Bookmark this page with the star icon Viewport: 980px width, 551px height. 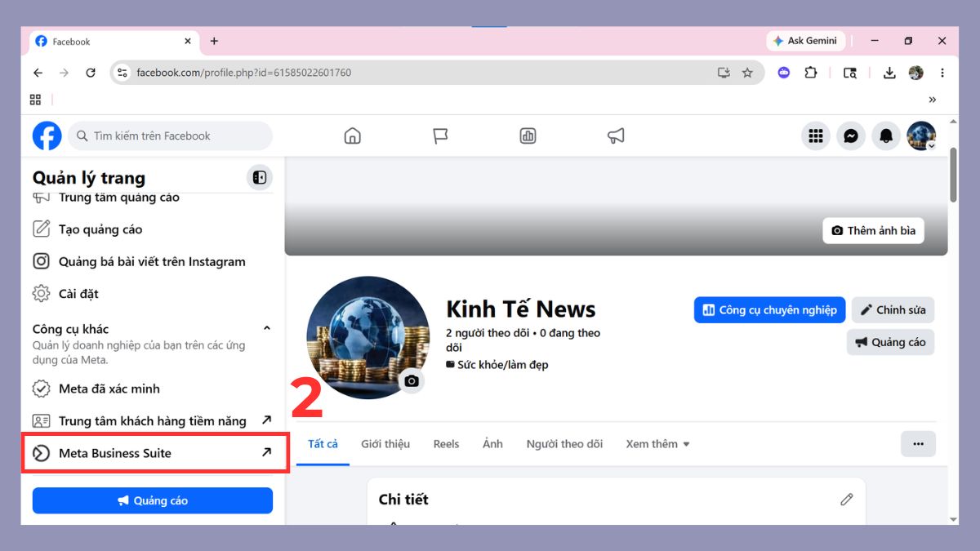[747, 73]
